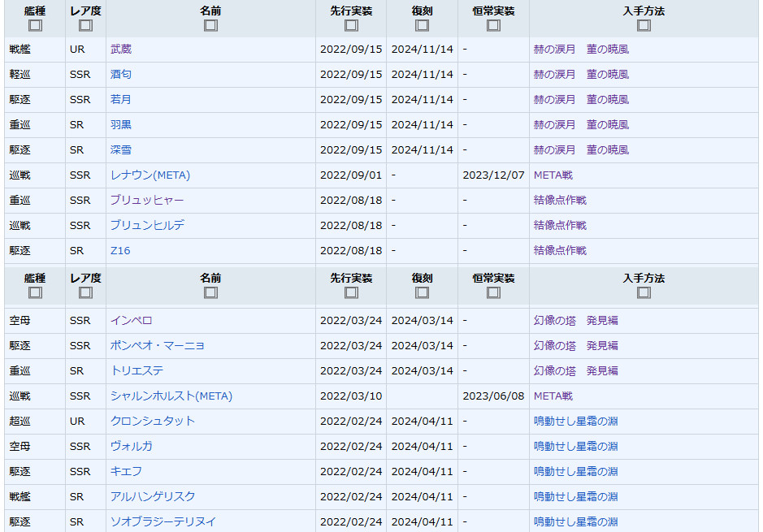Open 鳴動せし星霜の淵 link in アルハンゲリスク row
This screenshot has width=763, height=532.
tap(575, 497)
